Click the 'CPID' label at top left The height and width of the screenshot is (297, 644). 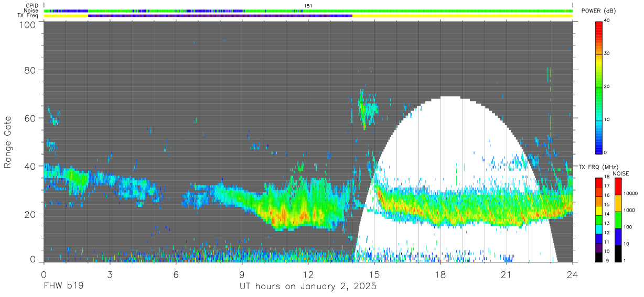[x=32, y=6]
